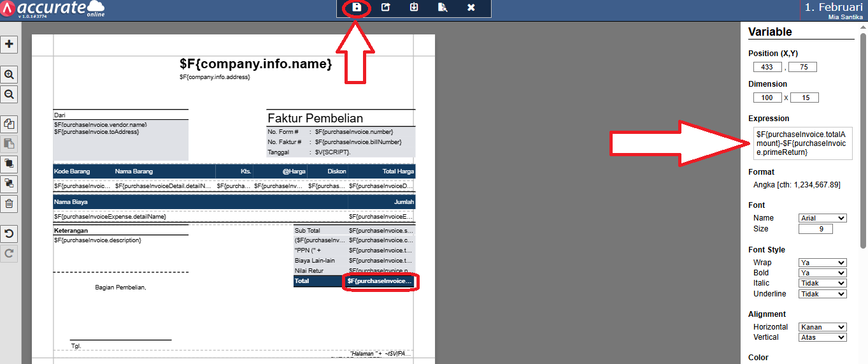Click the plus icon to add element
The height and width of the screenshot is (364, 868).
pos(9,44)
